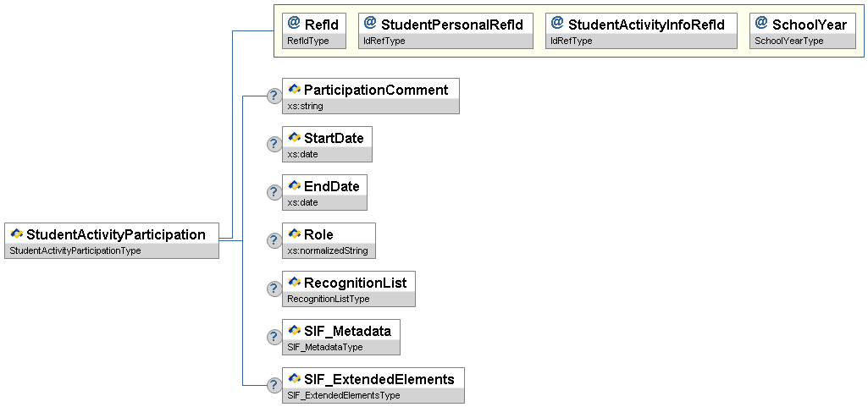Viewport: 868px width, 407px height.
Task: Select the StudentActivityInfoRefId attribute name
Action: 646,25
